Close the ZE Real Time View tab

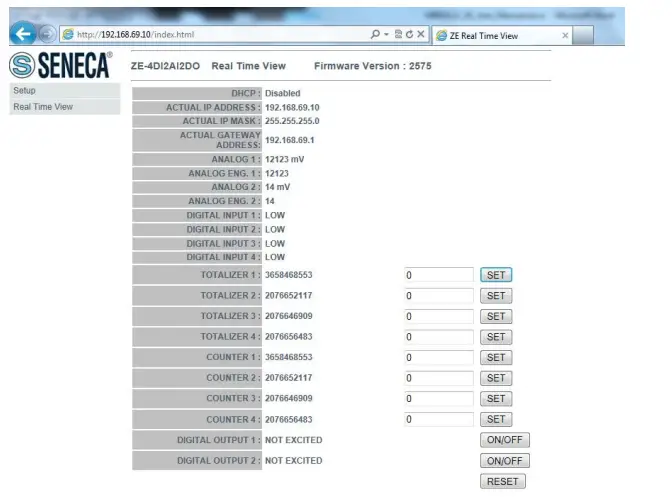coord(565,36)
